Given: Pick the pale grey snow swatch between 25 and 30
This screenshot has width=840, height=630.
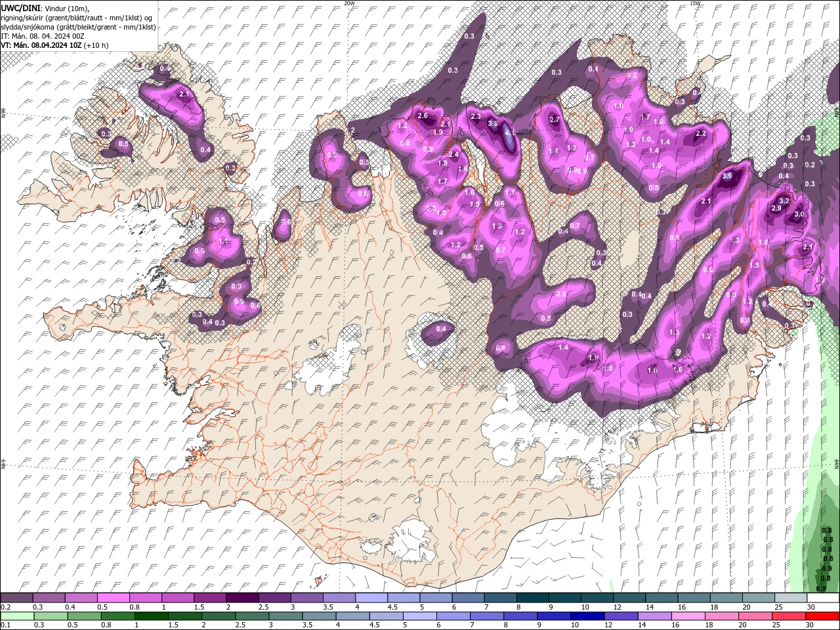Looking at the screenshot, I should click(789, 598).
